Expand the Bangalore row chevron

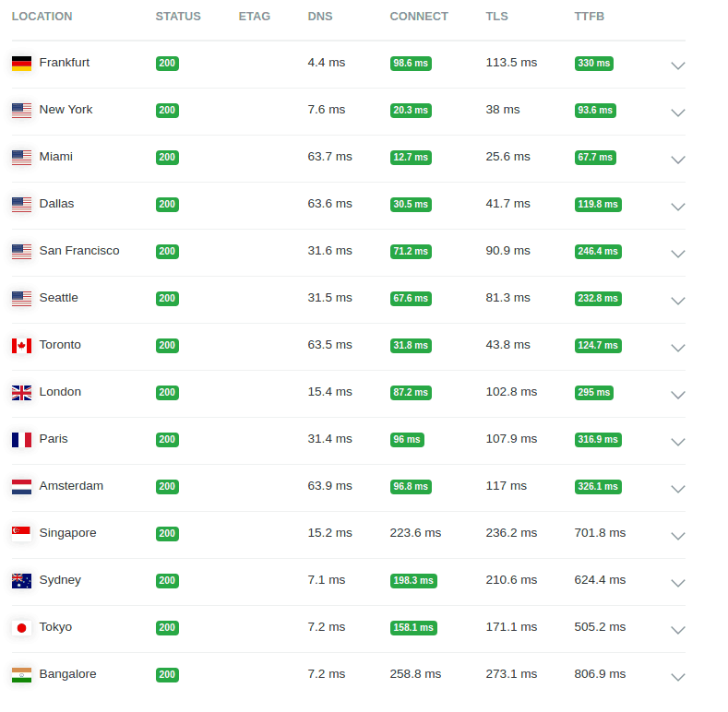point(678,677)
